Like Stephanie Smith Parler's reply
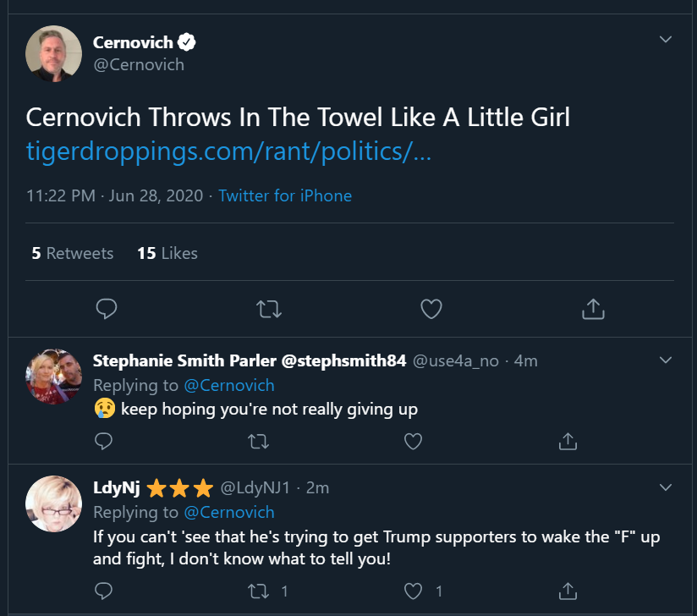The height and width of the screenshot is (616, 697). [x=413, y=441]
